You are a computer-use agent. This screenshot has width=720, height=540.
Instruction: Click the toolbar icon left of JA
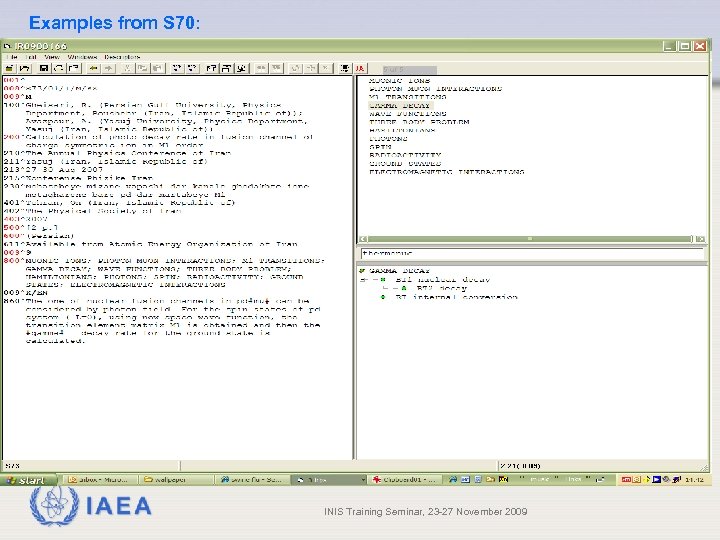[344, 68]
